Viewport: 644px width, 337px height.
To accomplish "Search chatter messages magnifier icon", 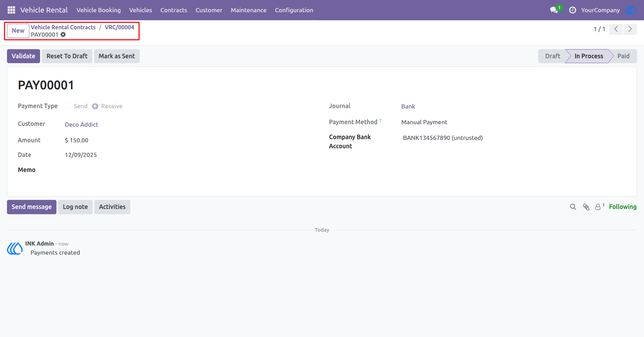I will point(573,207).
